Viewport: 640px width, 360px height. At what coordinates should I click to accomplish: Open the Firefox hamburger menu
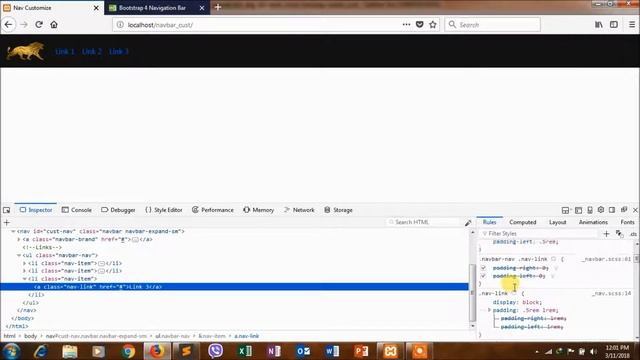tap(632, 24)
